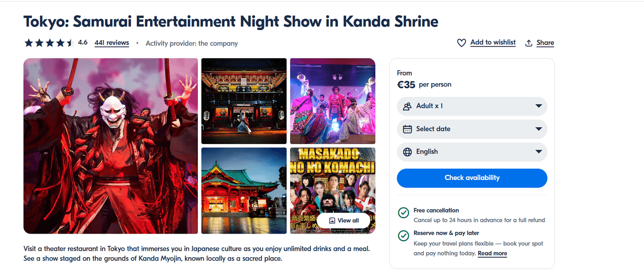Follow the Read more link
The image size is (644, 276).
492,253
